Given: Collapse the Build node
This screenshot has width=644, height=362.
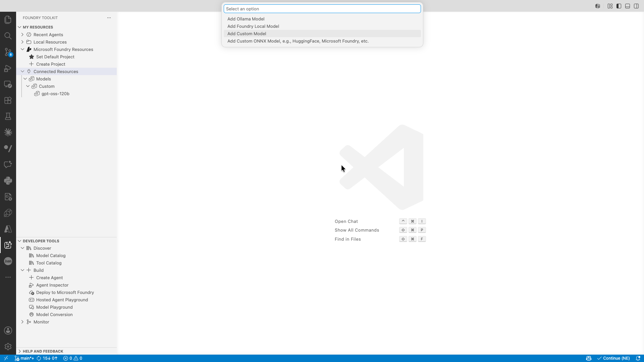Looking at the screenshot, I should point(22,270).
